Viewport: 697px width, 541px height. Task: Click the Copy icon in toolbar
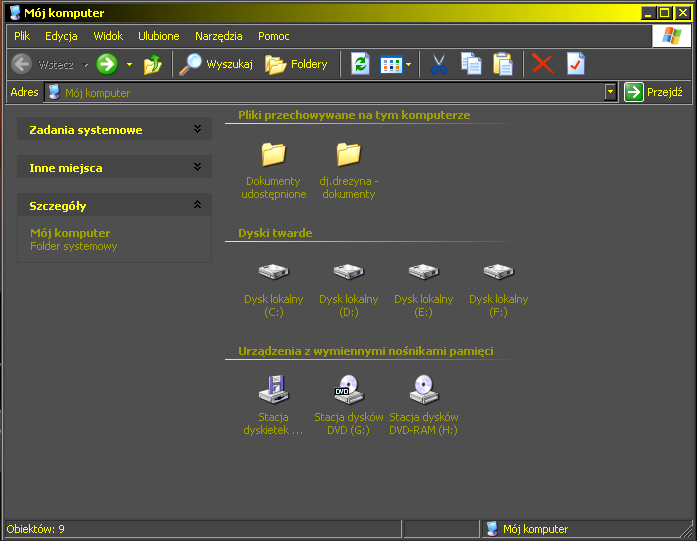pyautogui.click(x=471, y=64)
